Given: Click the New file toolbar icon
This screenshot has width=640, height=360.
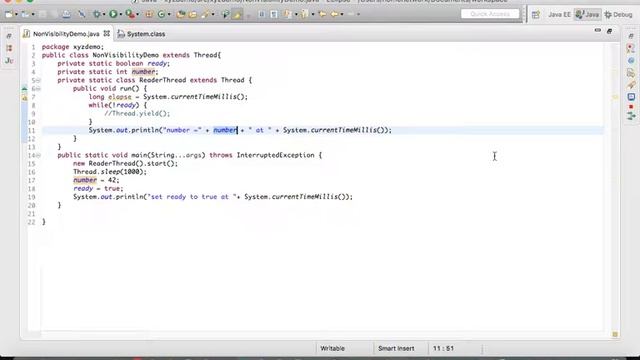Looking at the screenshot, I should point(9,14).
